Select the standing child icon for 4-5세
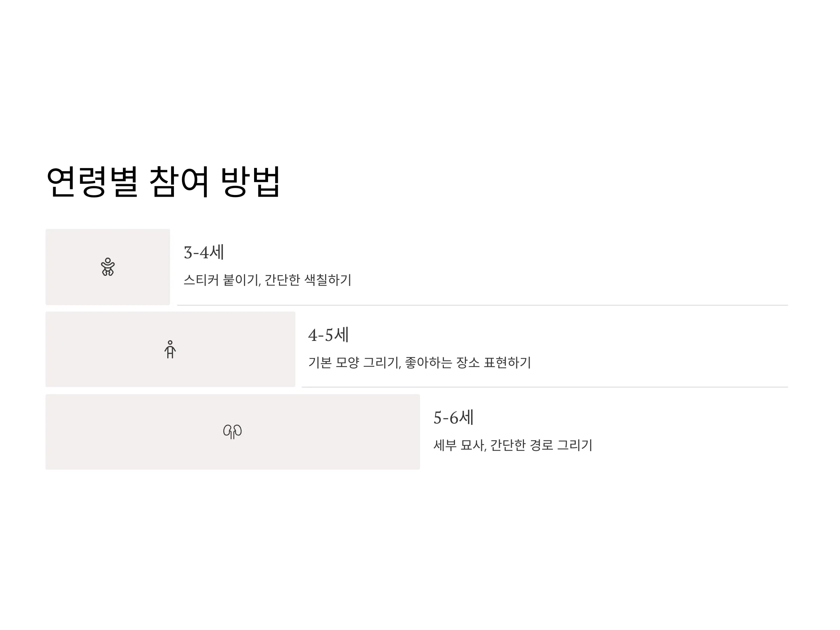Viewport: 840px width, 630px height. (170, 349)
